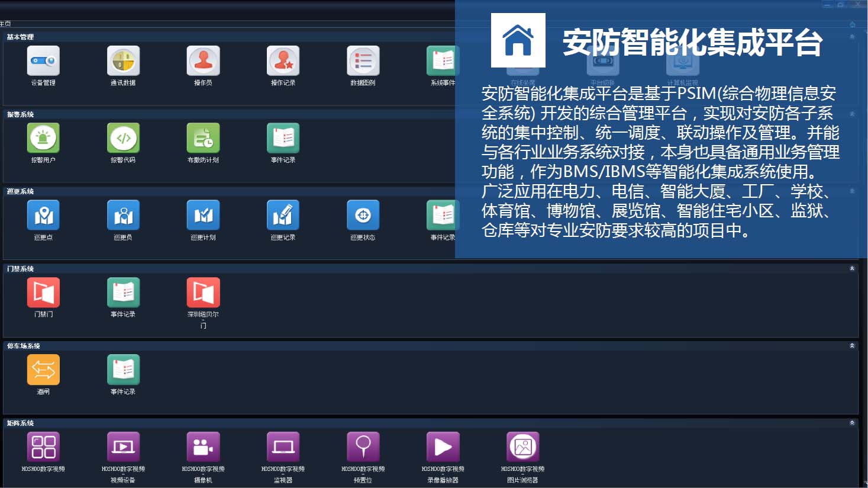This screenshot has height=488, width=868.
Task: Collapse the 矩阵系统 section
Action: [x=852, y=423]
